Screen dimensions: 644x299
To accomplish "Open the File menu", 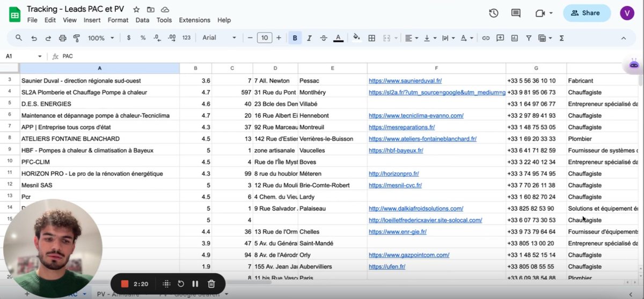I will coord(32,20).
